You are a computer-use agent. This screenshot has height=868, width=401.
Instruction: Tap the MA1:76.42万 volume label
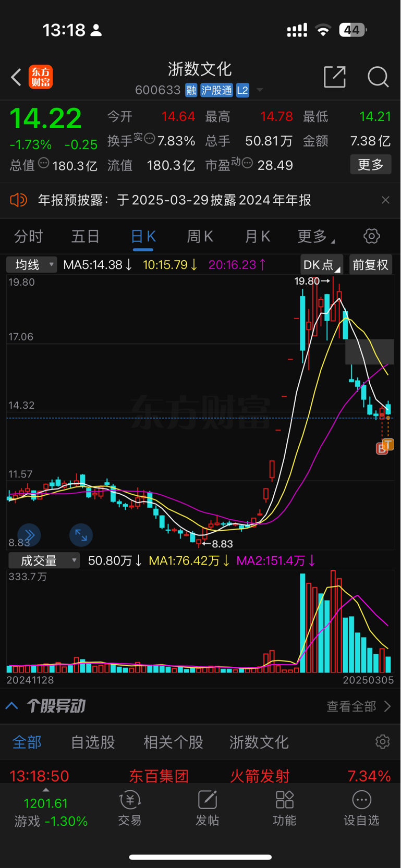pyautogui.click(x=189, y=560)
